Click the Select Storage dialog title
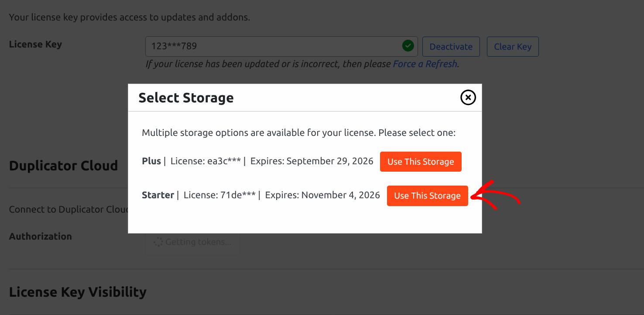This screenshot has width=644, height=315. (186, 98)
